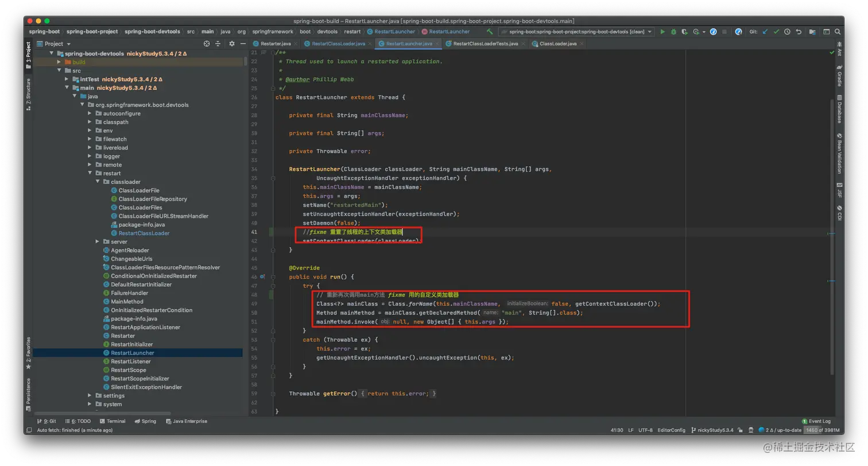Toggle the Z: Structure side tab
The width and height of the screenshot is (868, 466).
28,94
